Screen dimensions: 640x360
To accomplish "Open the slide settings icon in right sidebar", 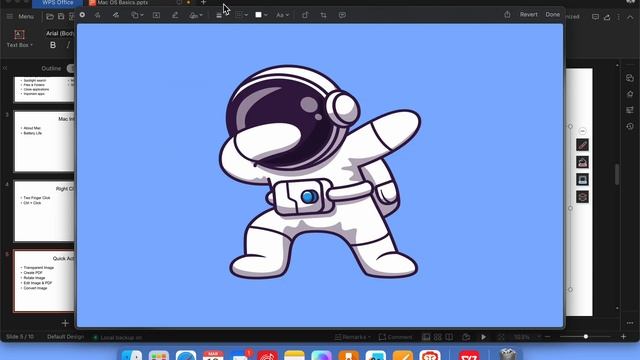I will point(630,110).
